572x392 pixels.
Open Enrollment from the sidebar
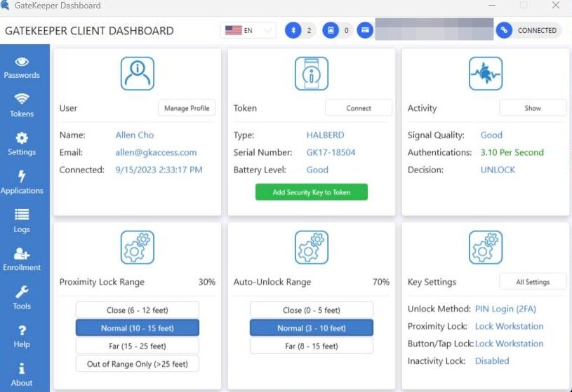click(x=22, y=259)
